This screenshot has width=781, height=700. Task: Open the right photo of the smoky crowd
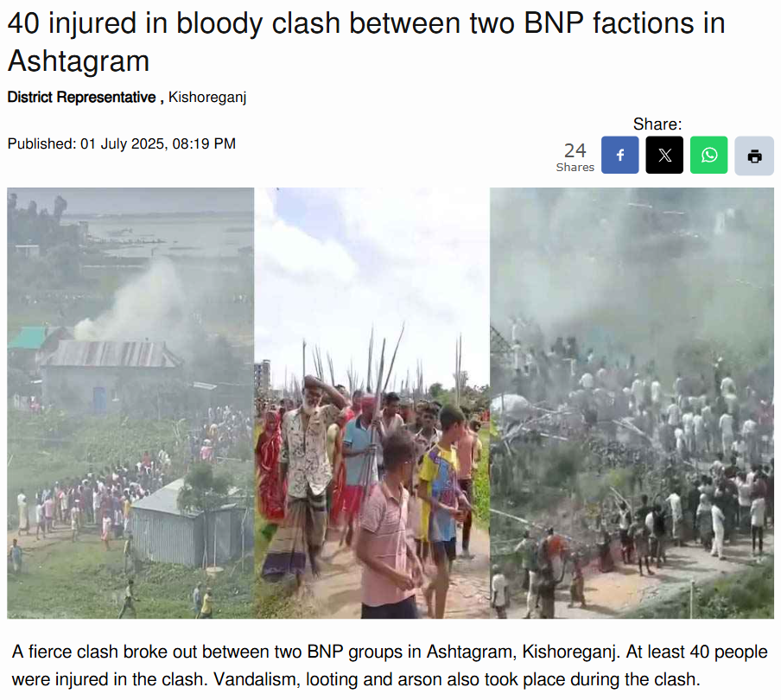[x=632, y=403]
